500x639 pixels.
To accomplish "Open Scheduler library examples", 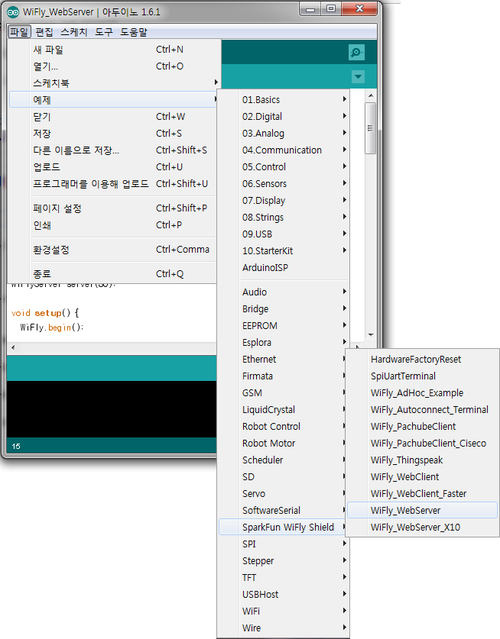I will [x=282, y=460].
